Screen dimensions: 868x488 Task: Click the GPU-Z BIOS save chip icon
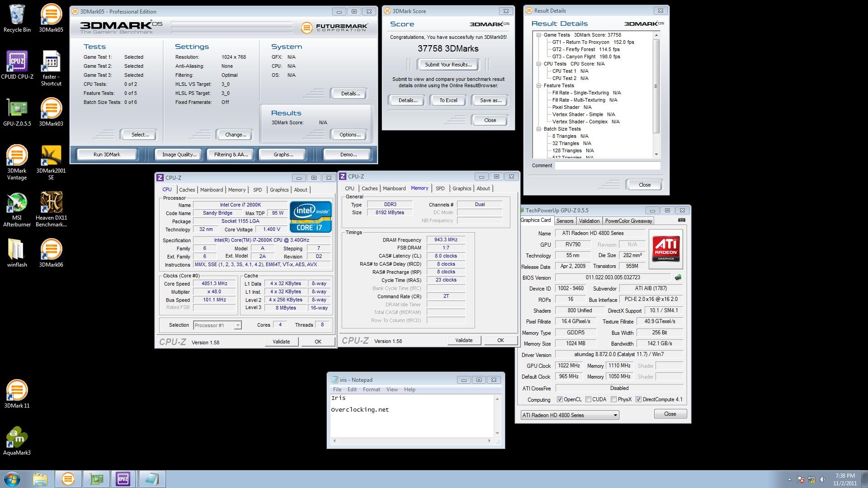point(678,277)
